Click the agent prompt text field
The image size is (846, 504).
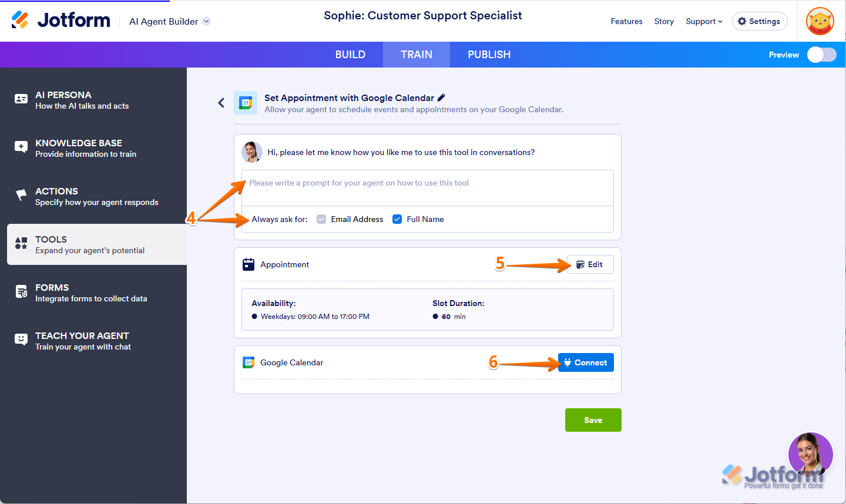[x=427, y=188]
